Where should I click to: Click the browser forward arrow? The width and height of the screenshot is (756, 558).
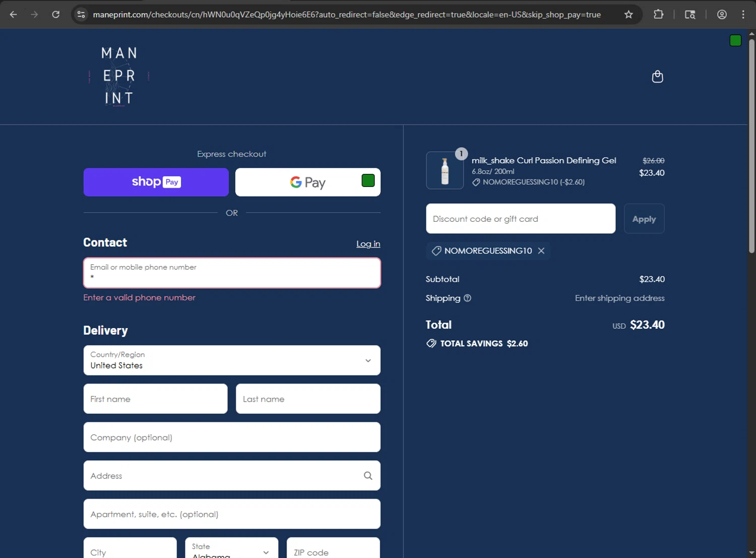(x=34, y=15)
